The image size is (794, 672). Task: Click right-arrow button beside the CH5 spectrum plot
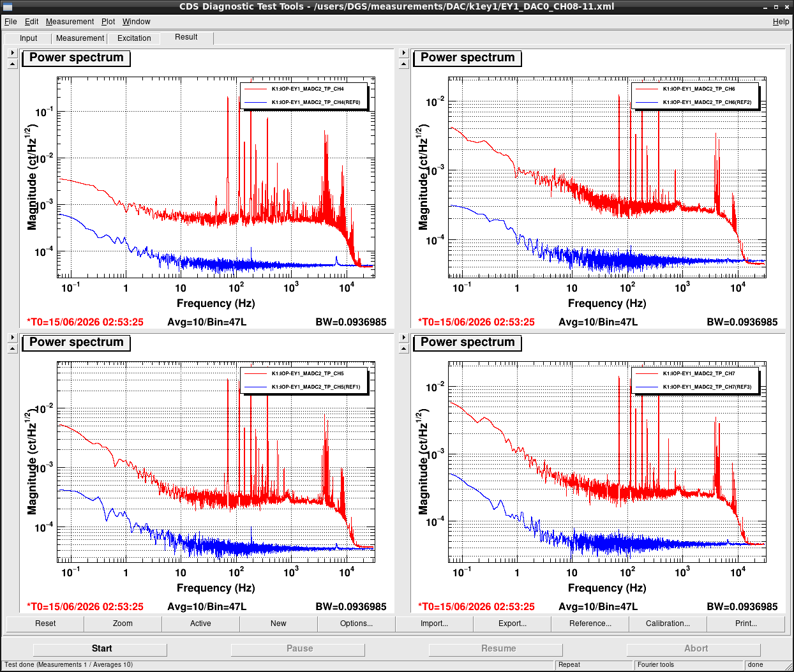(12, 338)
